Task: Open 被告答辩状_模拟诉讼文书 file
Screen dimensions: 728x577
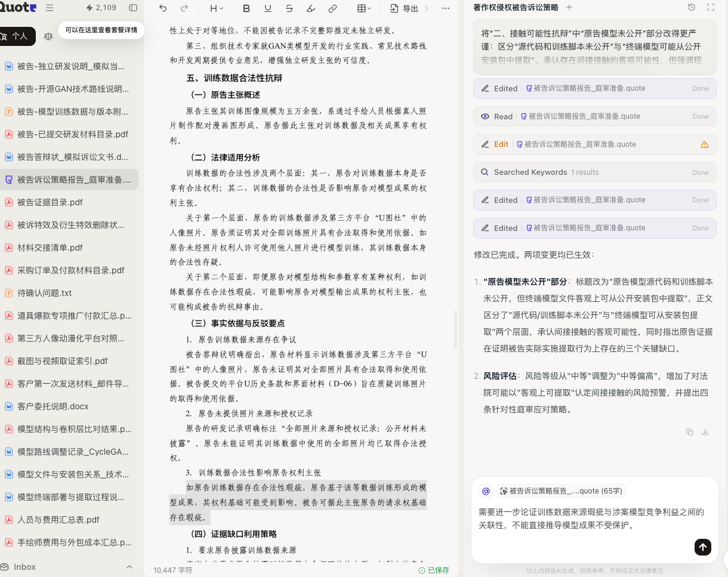Action: coord(70,157)
